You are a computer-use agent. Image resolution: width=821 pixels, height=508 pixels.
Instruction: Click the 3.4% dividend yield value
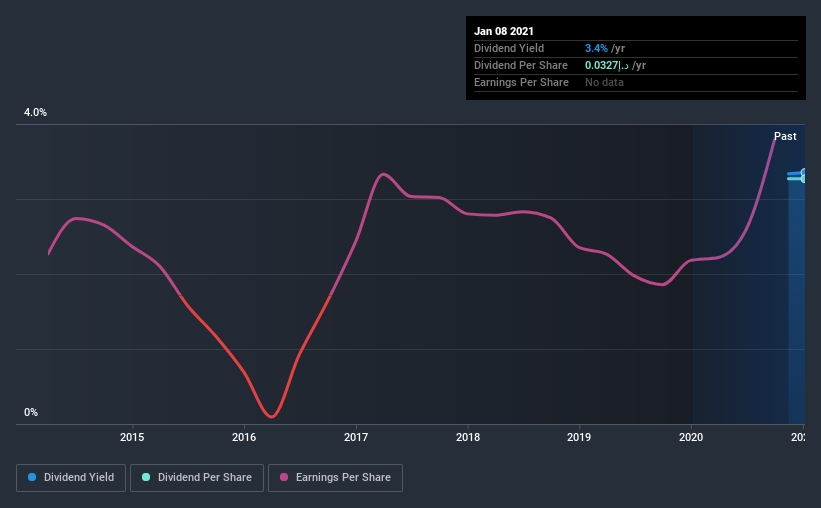click(x=596, y=48)
